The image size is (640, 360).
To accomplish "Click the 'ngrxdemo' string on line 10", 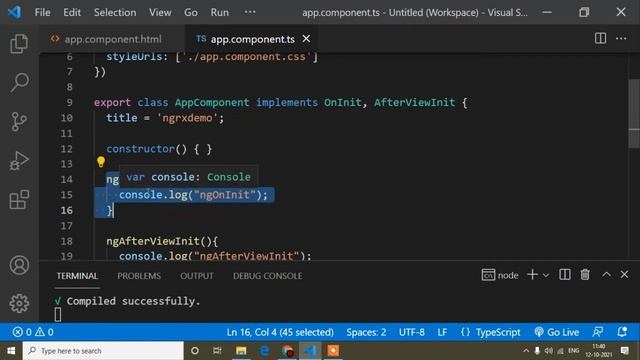I will 187,118.
